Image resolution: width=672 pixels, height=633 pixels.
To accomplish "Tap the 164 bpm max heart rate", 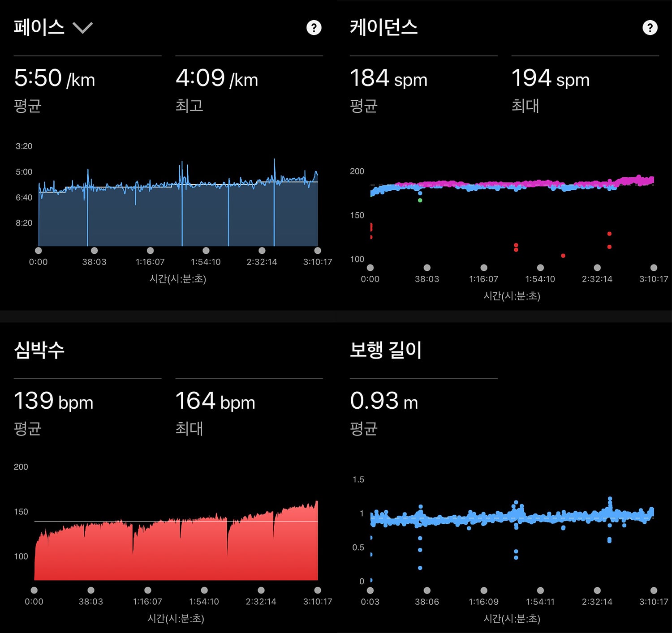I will click(215, 401).
